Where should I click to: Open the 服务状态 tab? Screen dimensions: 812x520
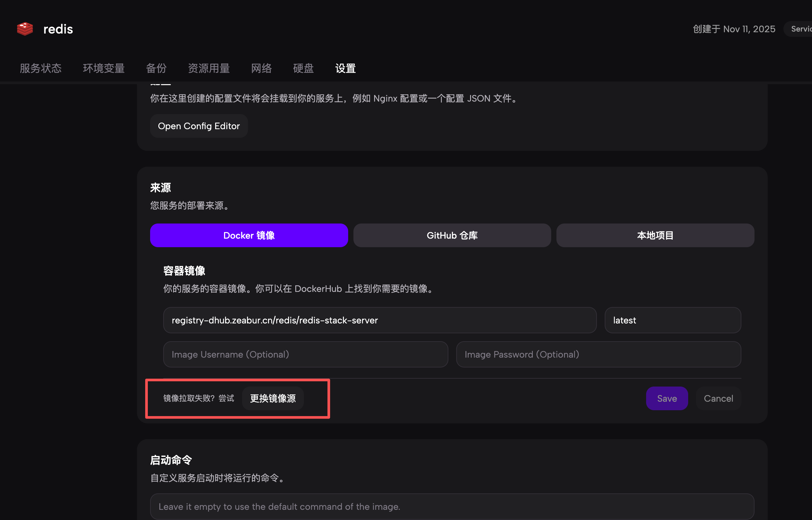click(40, 69)
